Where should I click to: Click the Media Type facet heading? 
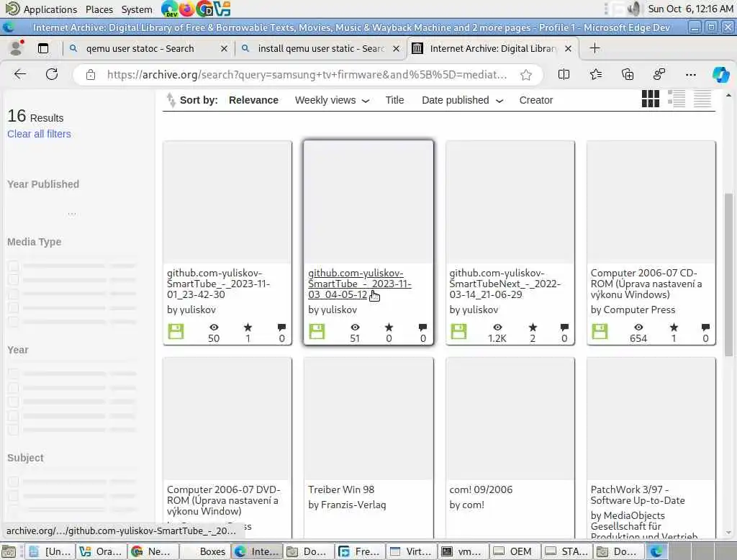35,242
